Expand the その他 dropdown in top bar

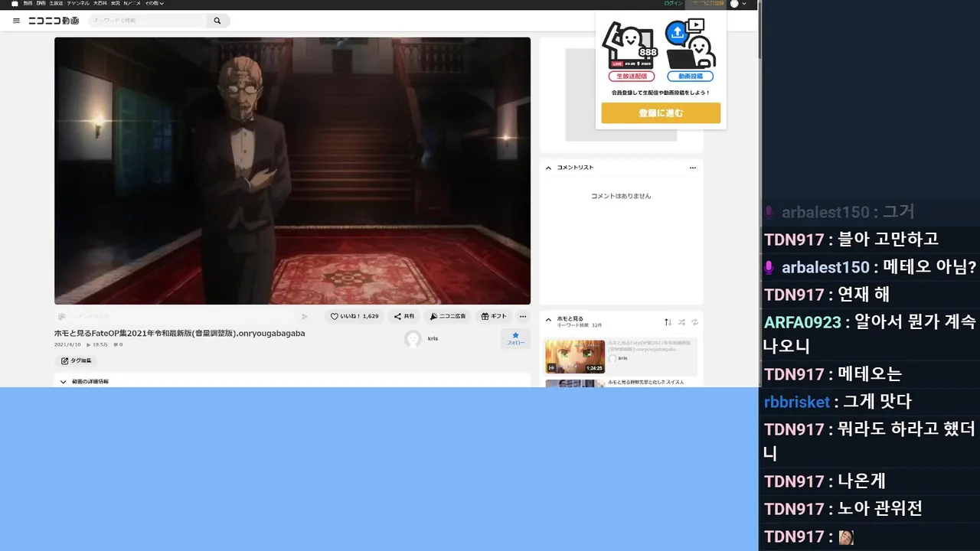(155, 4)
